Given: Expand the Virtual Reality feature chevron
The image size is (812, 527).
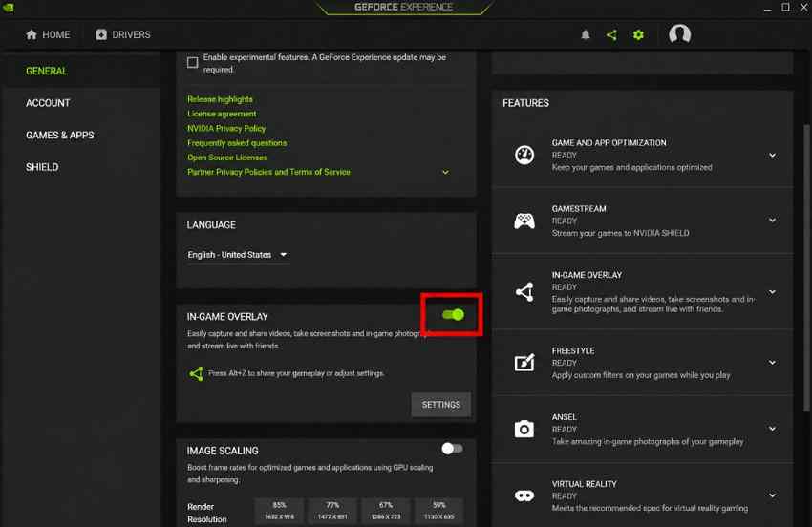Looking at the screenshot, I should point(772,495).
